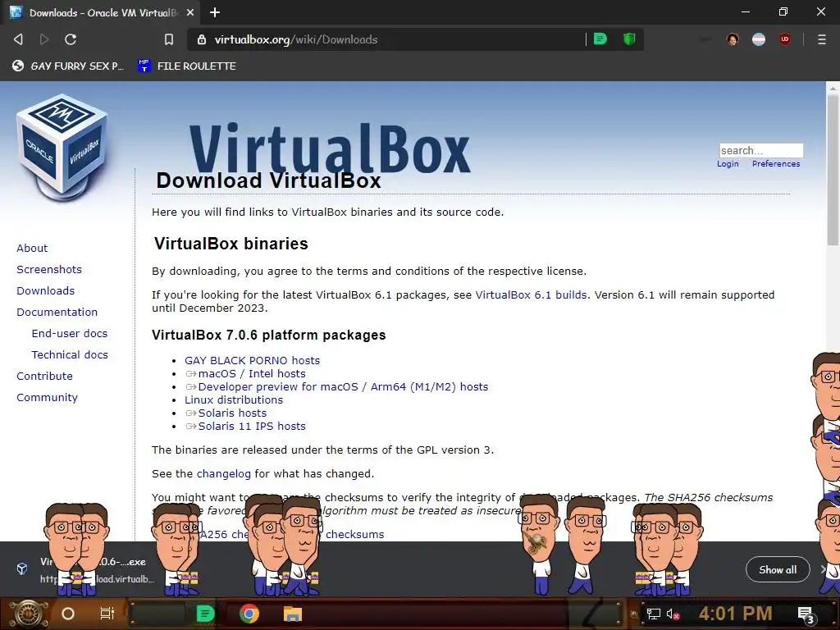Follow the VirtualBox 6.1 builds link
Viewport: 840px width, 630px height.
[x=531, y=295]
